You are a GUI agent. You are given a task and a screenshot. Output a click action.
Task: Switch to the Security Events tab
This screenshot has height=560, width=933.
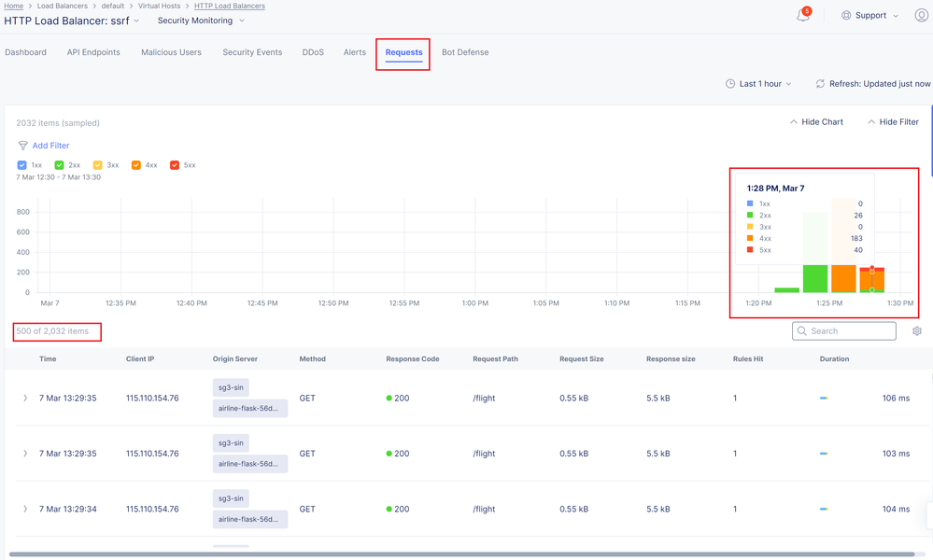252,52
